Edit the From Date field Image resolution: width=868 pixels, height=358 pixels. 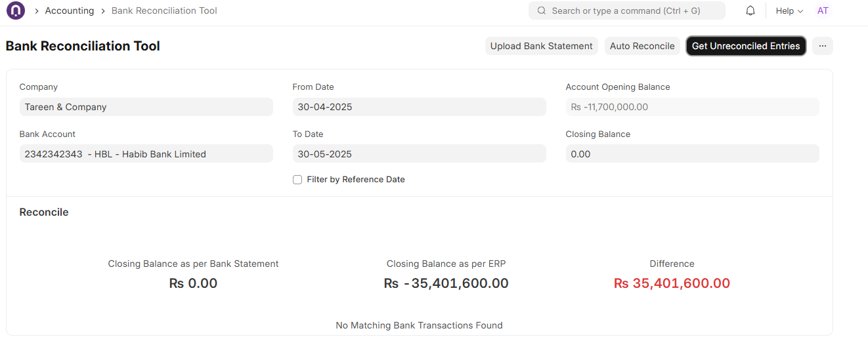point(419,107)
